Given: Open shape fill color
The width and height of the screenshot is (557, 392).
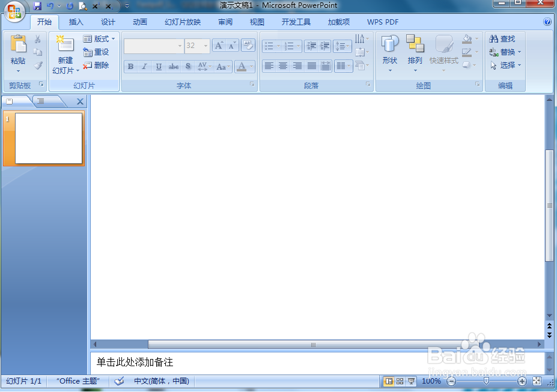Looking at the screenshot, I should pyautogui.click(x=467, y=38).
